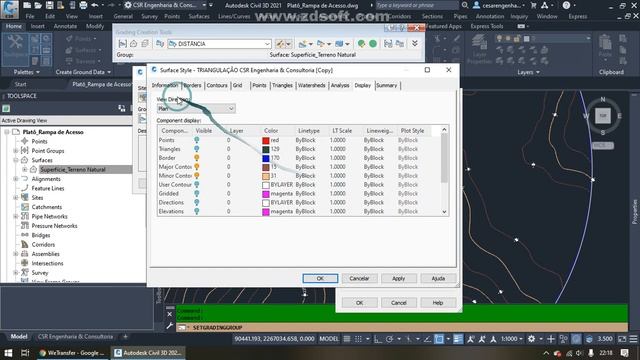Screen dimensions: 640x360
Task: Open the View Direction Plan dropdown
Action: tap(196, 109)
